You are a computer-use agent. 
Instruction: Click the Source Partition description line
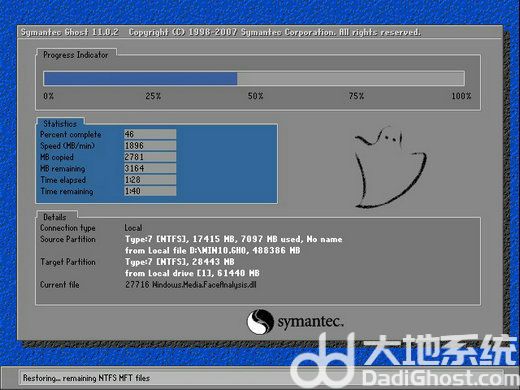coord(234,239)
